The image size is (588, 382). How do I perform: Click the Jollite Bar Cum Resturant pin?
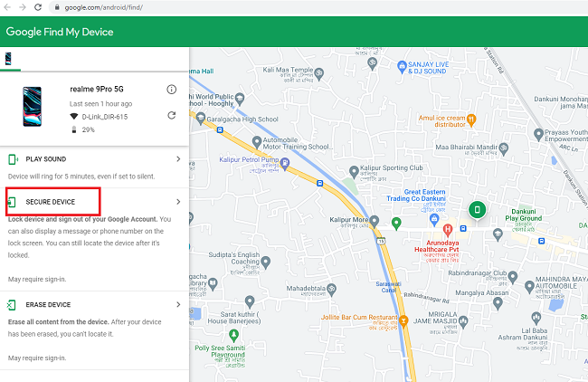[x=403, y=321]
